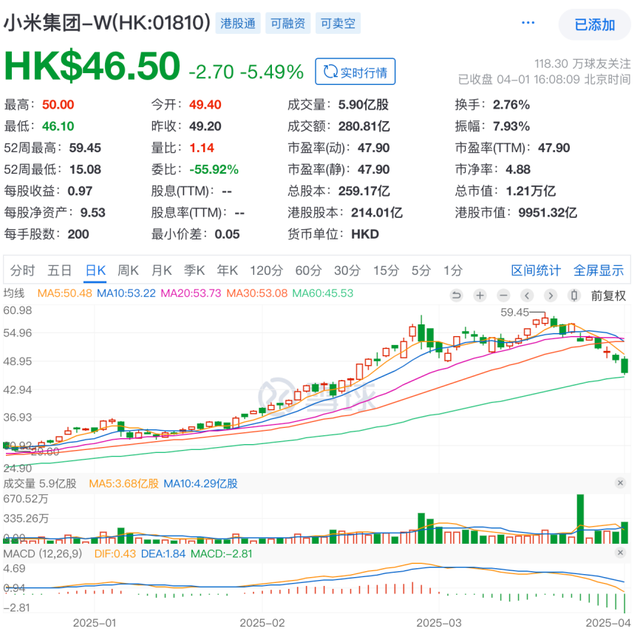This screenshot has height=634, width=640.
Task: Click the 2025-02 date axis label
Action: click(x=262, y=623)
